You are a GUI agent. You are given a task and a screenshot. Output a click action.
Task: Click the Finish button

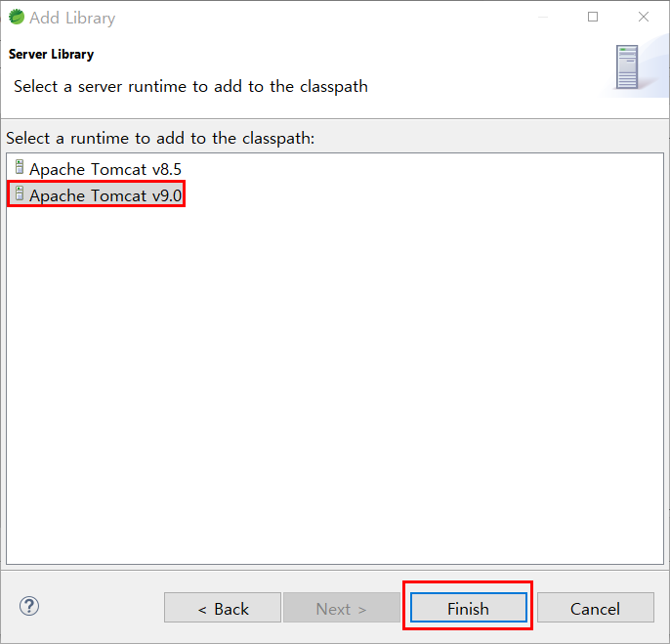tap(469, 608)
